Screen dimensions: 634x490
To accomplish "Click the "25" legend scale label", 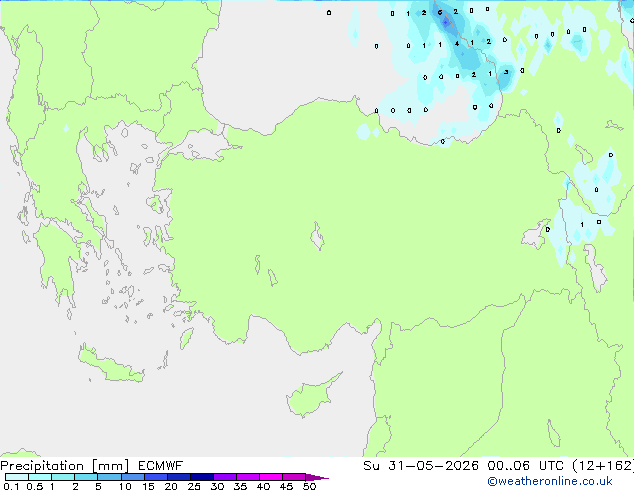I will (194, 486).
